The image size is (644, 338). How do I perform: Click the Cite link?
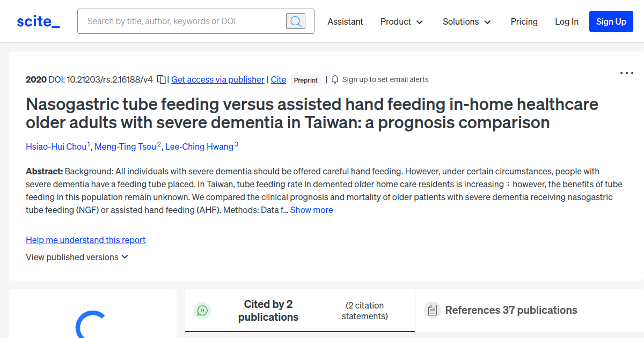click(278, 79)
